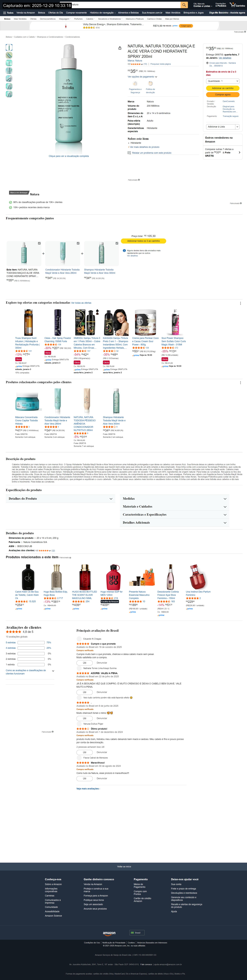Click the Política de devolução icon

click(x=151, y=83)
